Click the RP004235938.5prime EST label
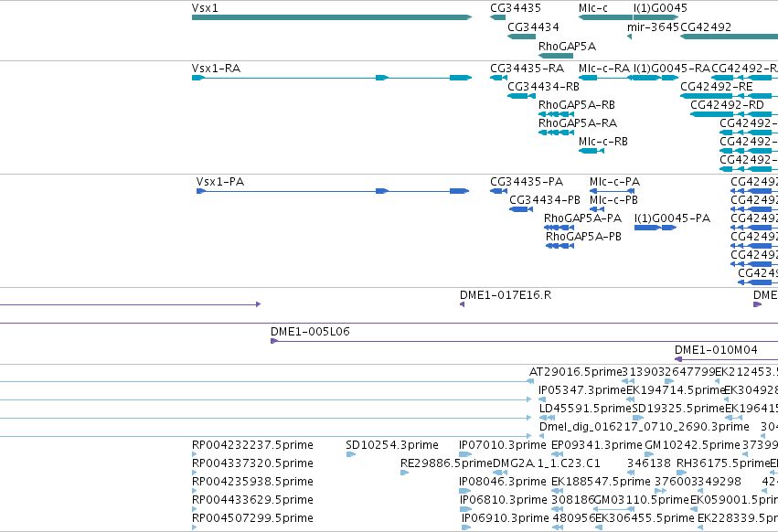Screen dimensions: 778x532 252,482
